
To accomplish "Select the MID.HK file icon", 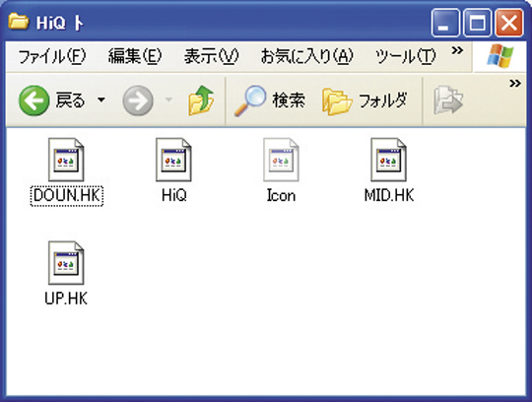I will (x=389, y=160).
